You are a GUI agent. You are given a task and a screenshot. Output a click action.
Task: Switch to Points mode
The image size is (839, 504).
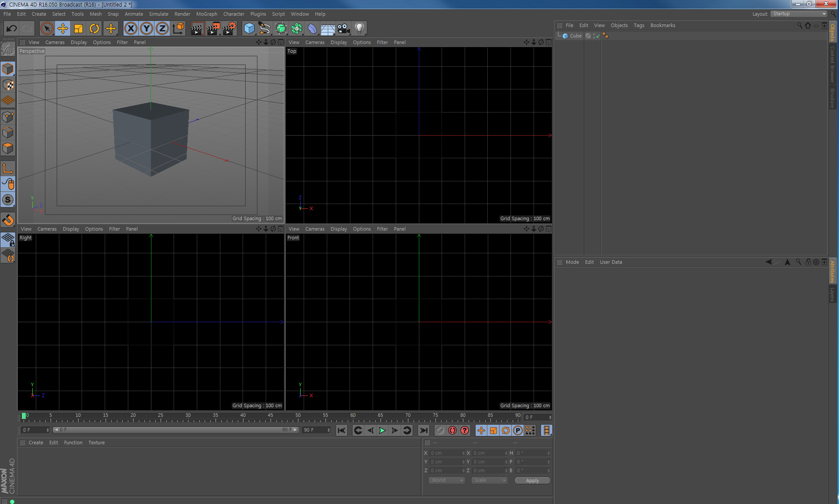8,117
